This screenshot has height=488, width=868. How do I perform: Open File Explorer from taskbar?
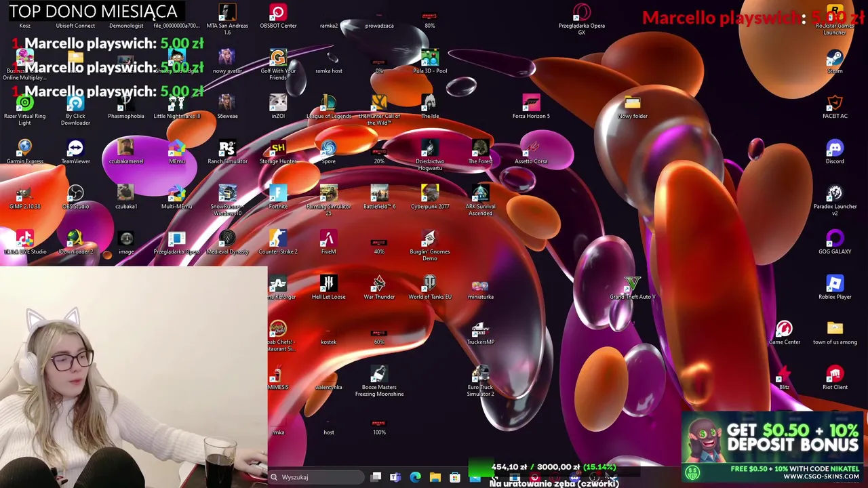click(x=435, y=477)
